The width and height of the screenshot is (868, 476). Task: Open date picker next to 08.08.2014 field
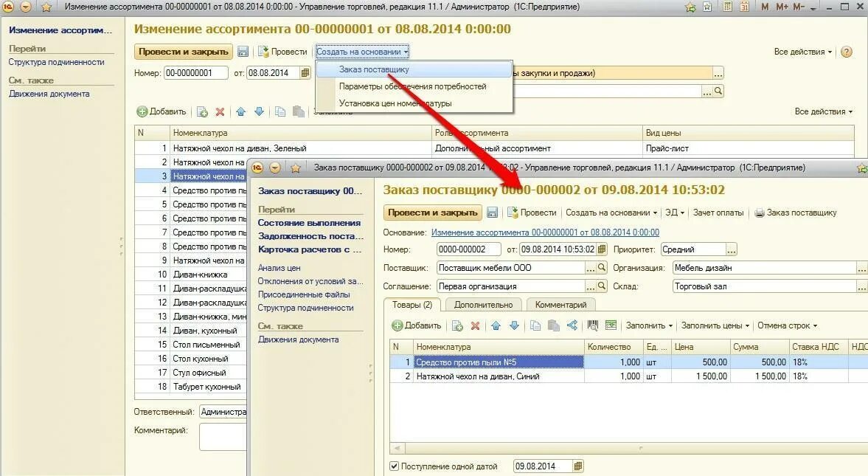point(305,72)
